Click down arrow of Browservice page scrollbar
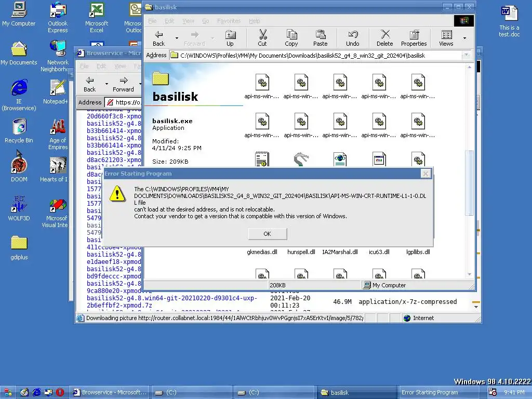The width and height of the screenshot is (532, 399). 476,307
